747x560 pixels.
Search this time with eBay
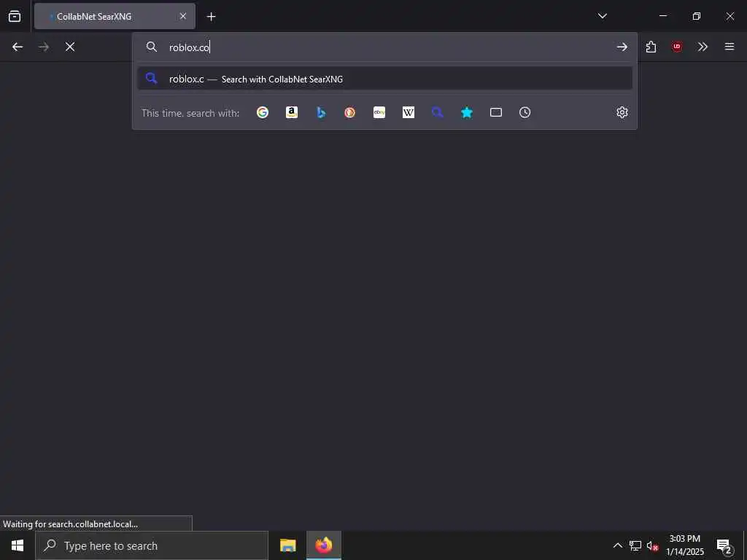(x=379, y=112)
